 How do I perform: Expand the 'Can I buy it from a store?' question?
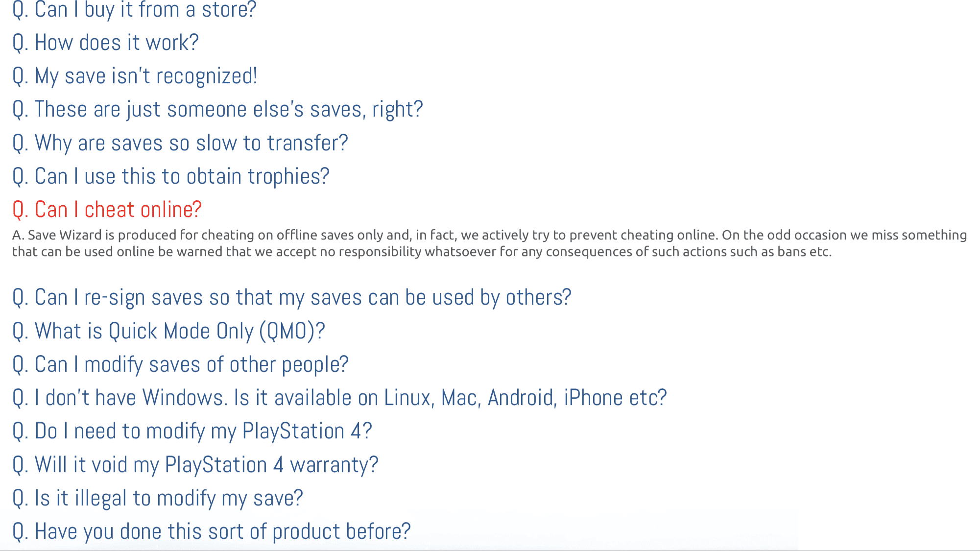pos(134,10)
